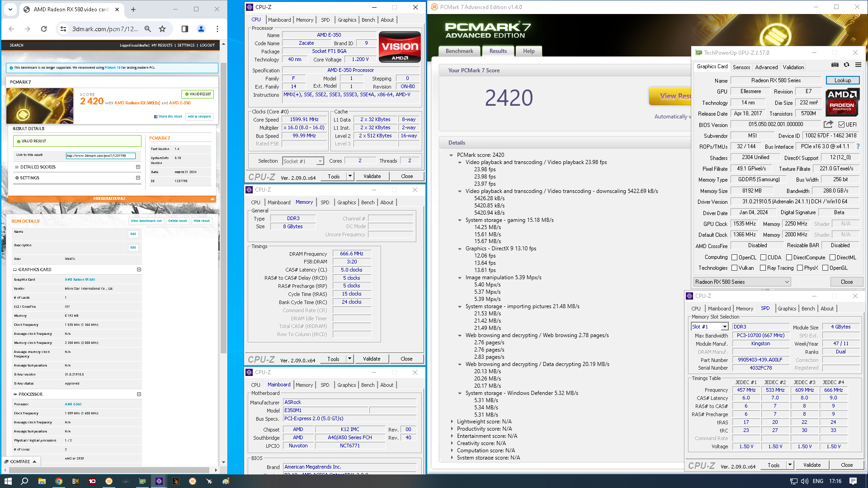
Task: Click the PCMark 7 result thumbnail image
Action: 40,106
